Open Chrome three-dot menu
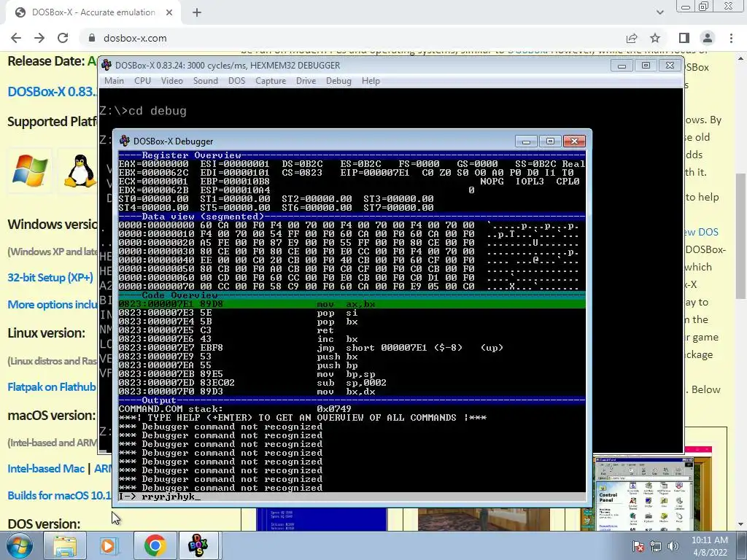 click(731, 38)
